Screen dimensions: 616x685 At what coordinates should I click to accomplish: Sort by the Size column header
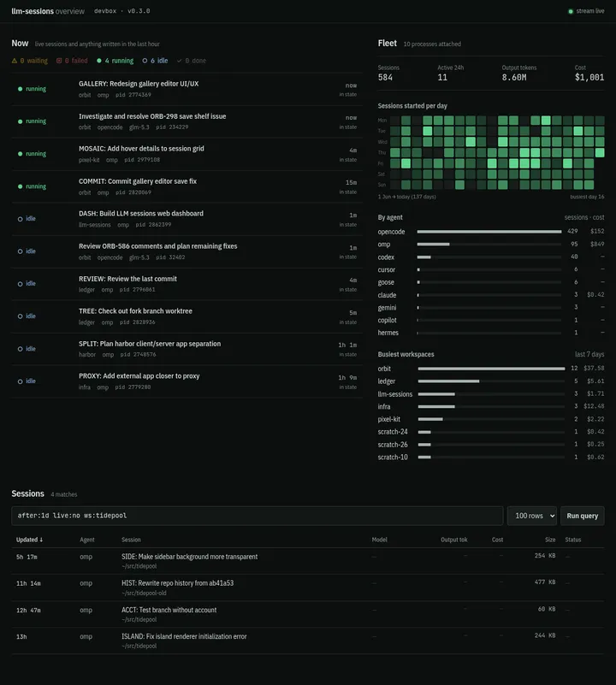click(550, 540)
